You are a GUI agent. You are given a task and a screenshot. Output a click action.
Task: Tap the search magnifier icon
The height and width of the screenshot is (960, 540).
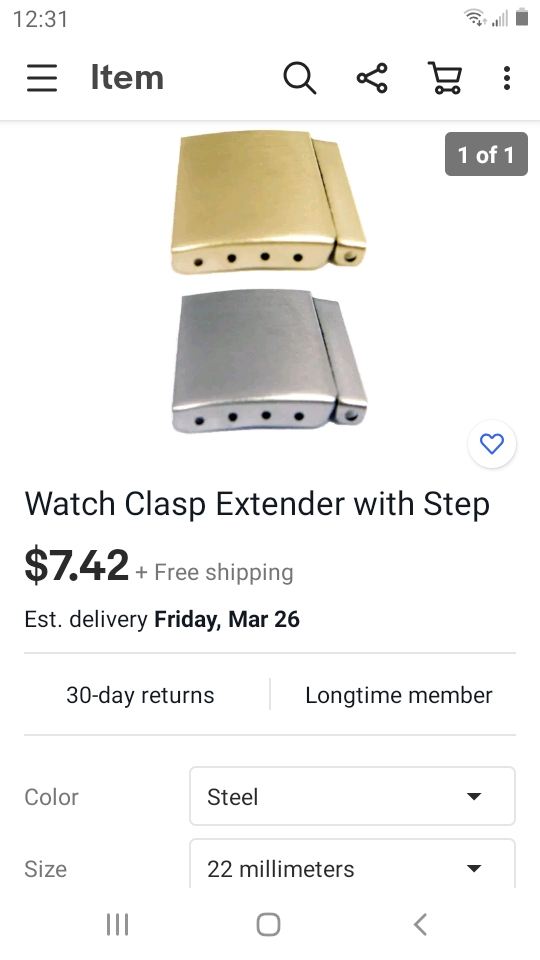(x=299, y=78)
